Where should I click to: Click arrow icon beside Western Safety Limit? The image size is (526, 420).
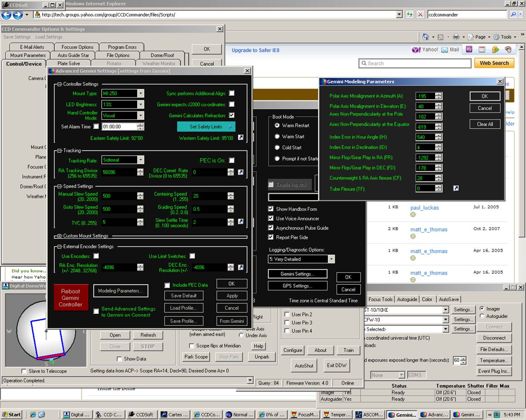[241, 138]
